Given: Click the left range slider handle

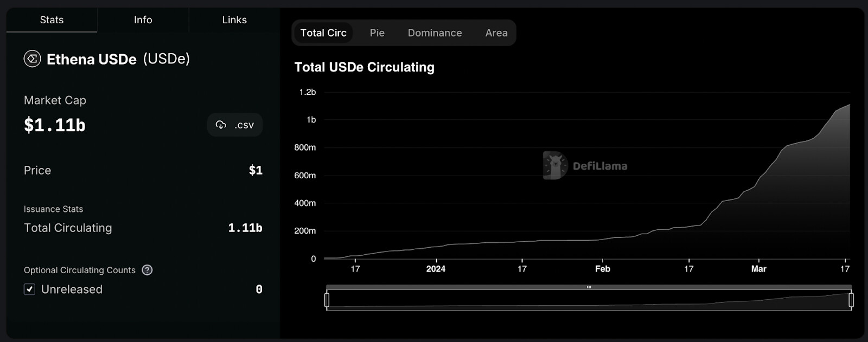Looking at the screenshot, I should point(327,300).
